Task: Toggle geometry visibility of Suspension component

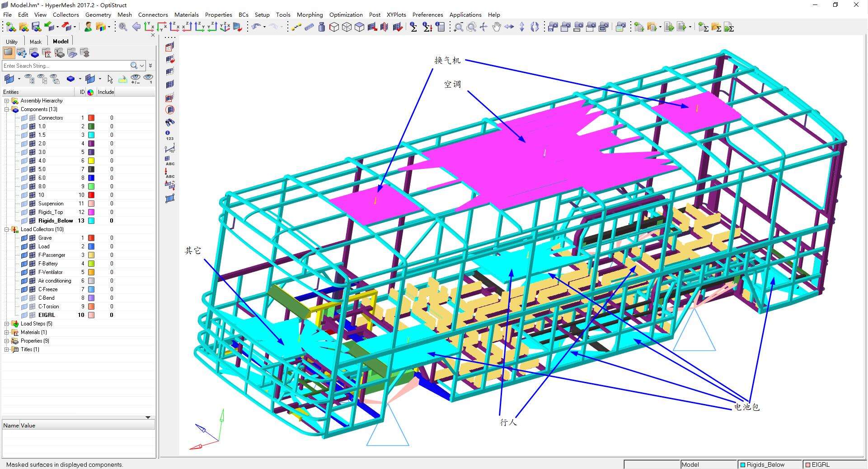Action: [x=25, y=204]
